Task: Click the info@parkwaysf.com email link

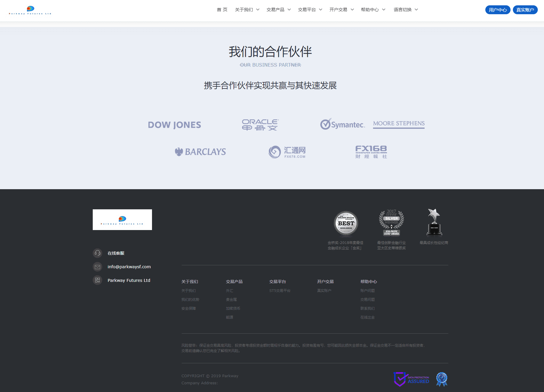Action: click(129, 267)
